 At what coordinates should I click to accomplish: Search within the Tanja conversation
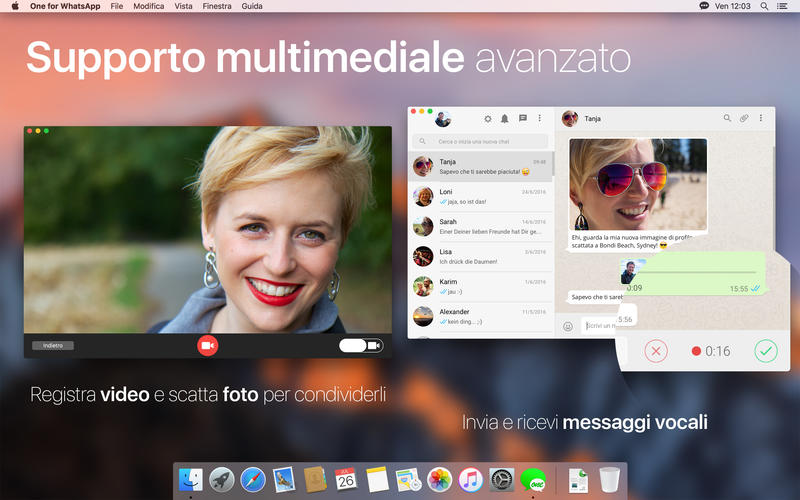727,118
